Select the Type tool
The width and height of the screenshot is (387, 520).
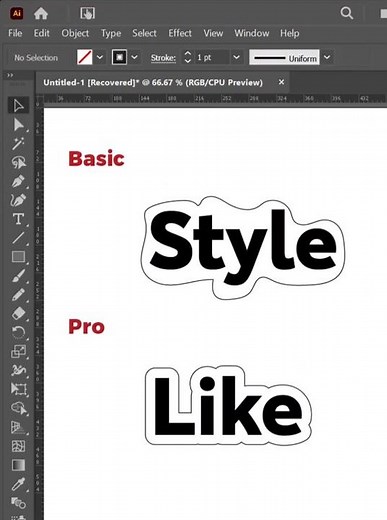point(18,219)
